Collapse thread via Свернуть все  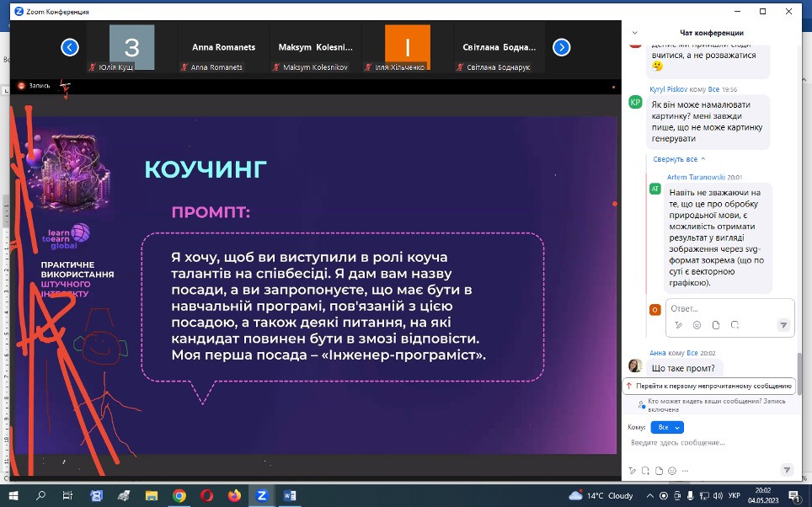(x=679, y=159)
